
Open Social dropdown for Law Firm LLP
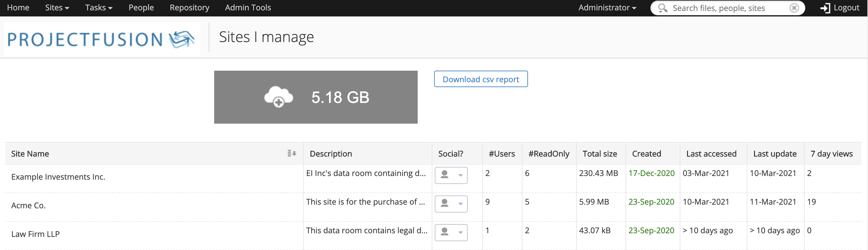click(451, 232)
